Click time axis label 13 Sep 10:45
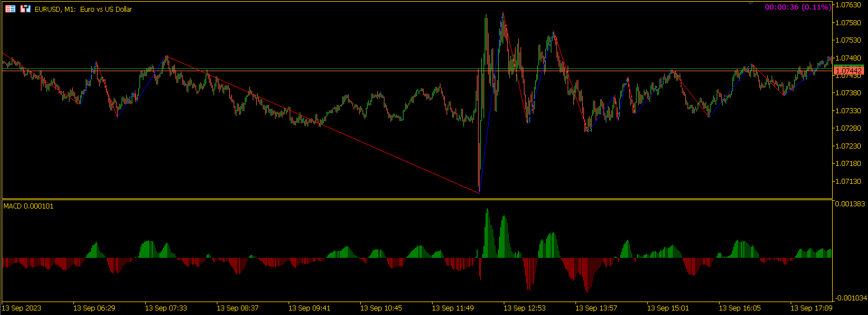This screenshot has width=868, height=315. pos(381,308)
